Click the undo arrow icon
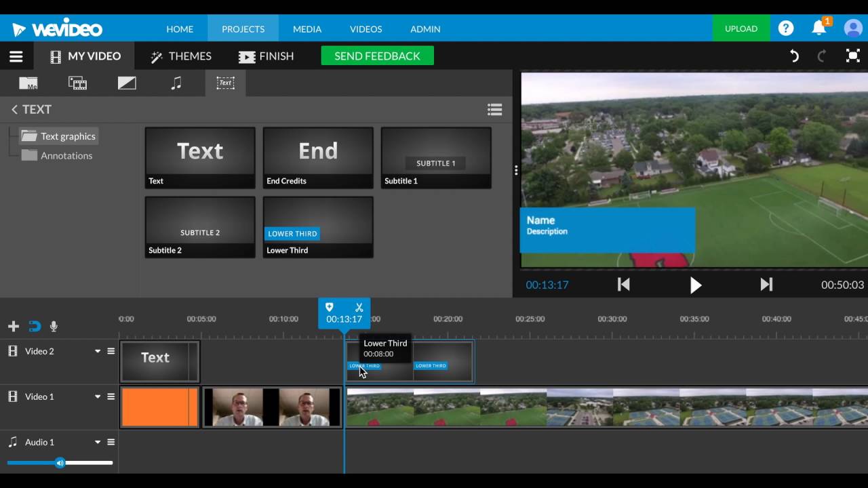 click(x=794, y=56)
